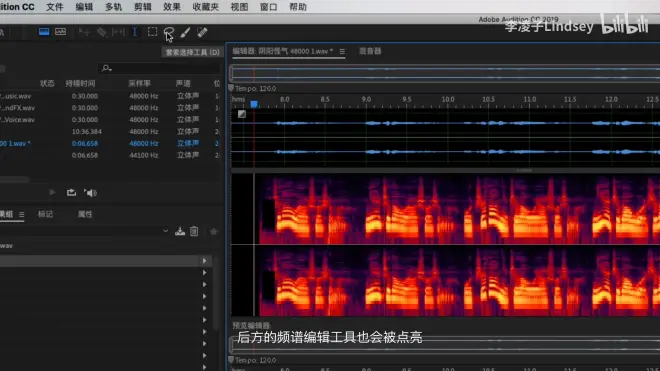Open the 文件 menu
660x371 pixels.
pyautogui.click(x=55, y=7)
